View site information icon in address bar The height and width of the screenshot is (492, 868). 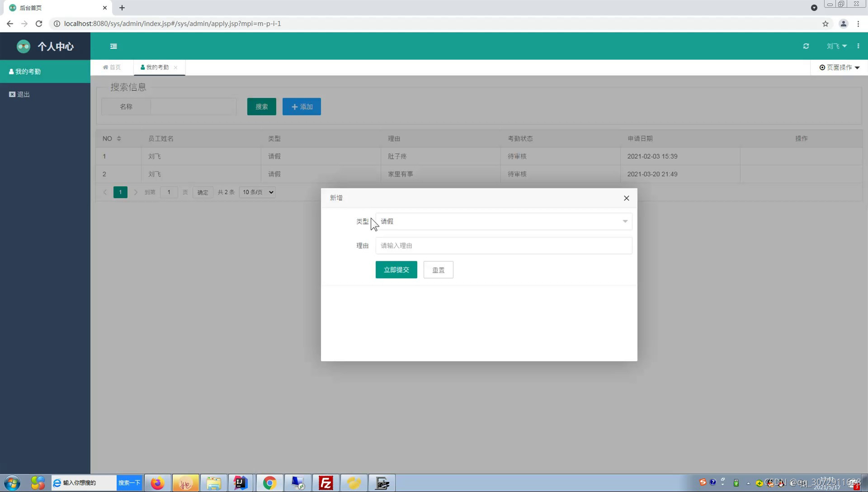57,24
